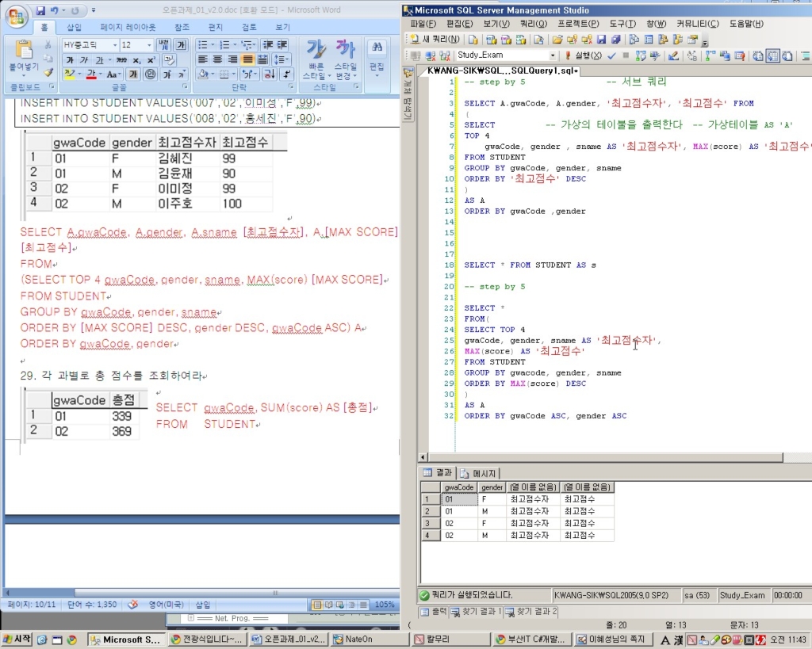Align text right in Word
The height and width of the screenshot is (649, 812).
pyautogui.click(x=233, y=59)
